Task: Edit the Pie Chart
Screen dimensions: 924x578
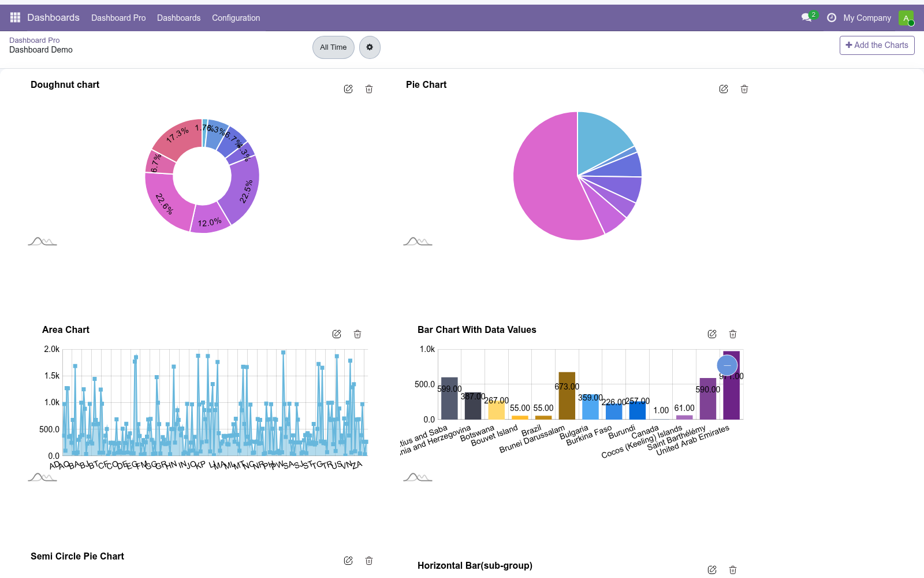Action: pyautogui.click(x=724, y=89)
